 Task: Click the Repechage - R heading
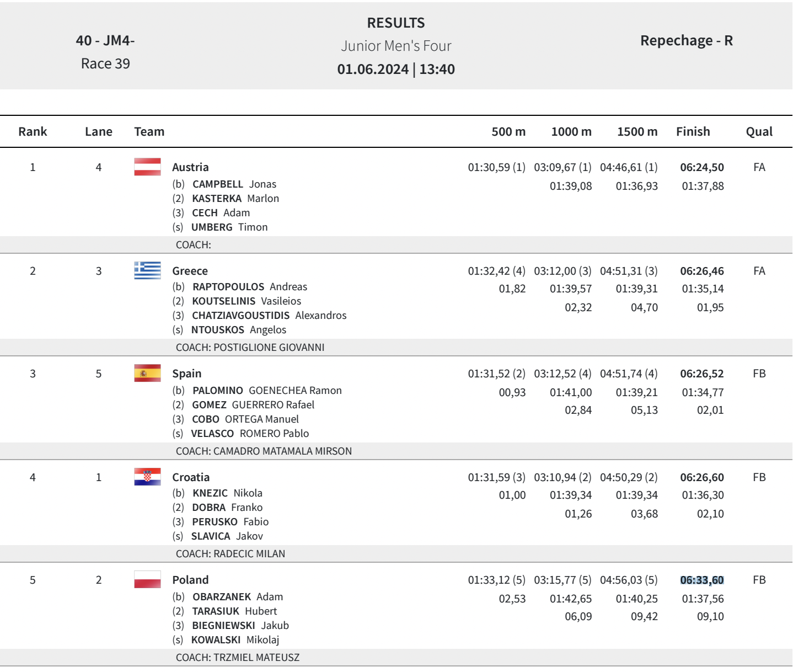coord(686,41)
